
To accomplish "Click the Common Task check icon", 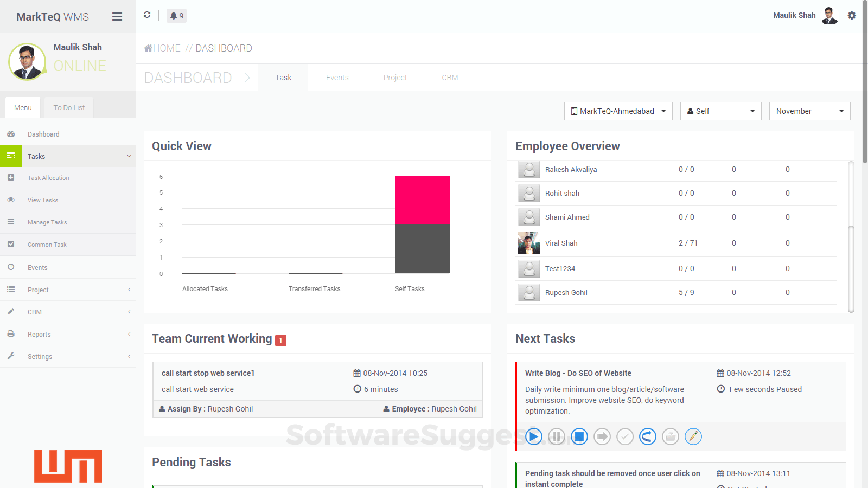I will [11, 244].
